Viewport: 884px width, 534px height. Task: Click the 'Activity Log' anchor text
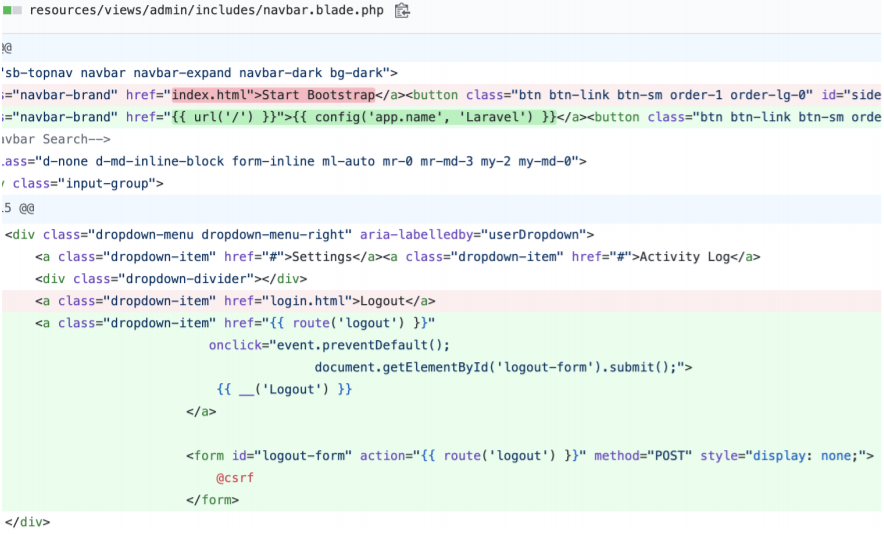[684, 257]
